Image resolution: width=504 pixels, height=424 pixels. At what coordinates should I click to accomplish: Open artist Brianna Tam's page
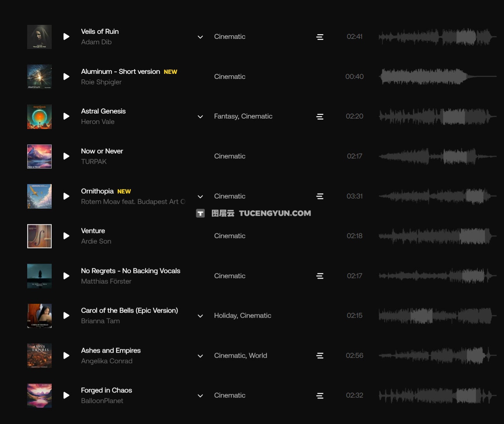click(100, 321)
